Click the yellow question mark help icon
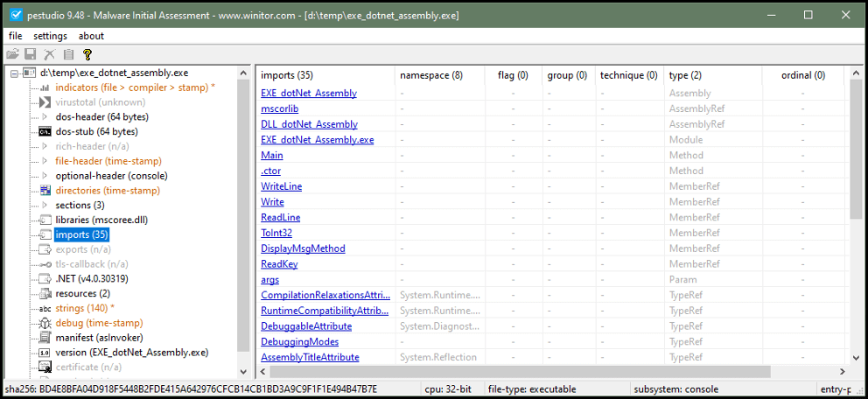This screenshot has width=868, height=399. pos(87,54)
